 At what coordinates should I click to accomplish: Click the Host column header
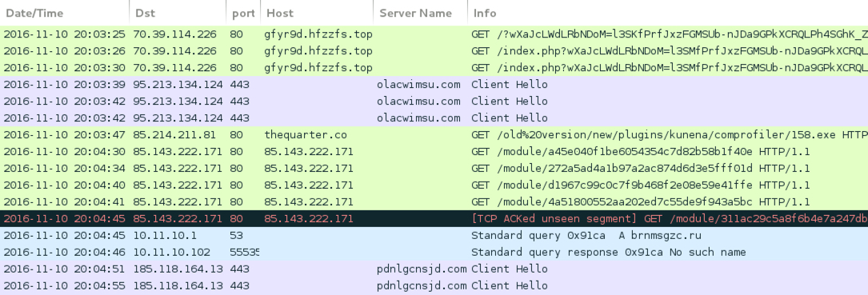click(x=317, y=14)
